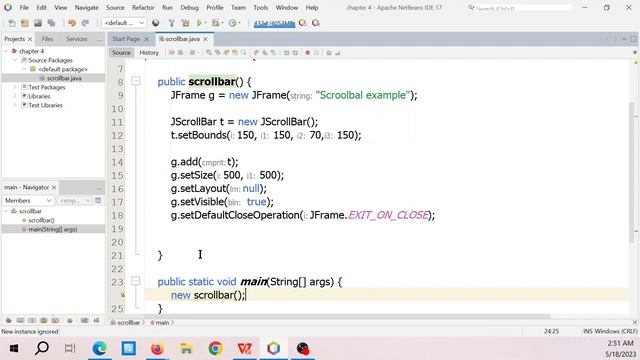Image resolution: width=640 pixels, height=360 pixels.
Task: Switch to the Services tab
Action: pos(76,39)
